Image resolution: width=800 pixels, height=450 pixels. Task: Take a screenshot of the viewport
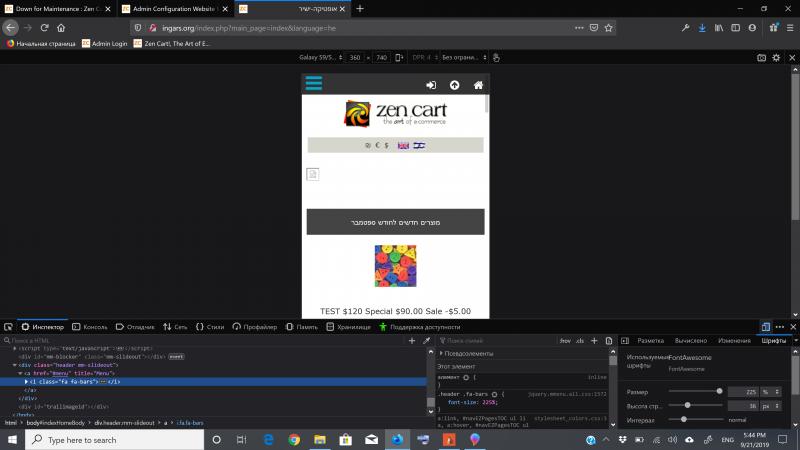click(761, 58)
